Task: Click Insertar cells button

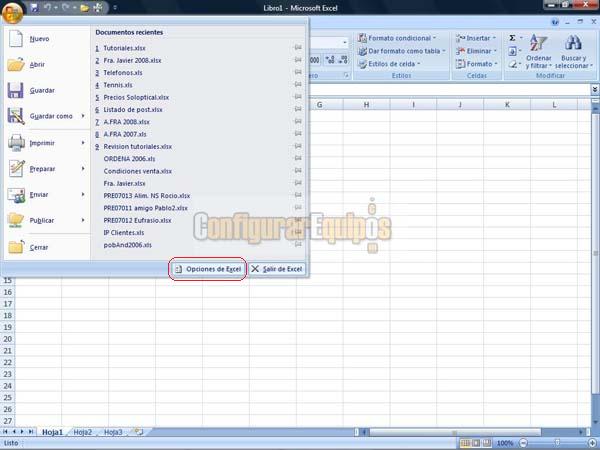Action: point(476,38)
